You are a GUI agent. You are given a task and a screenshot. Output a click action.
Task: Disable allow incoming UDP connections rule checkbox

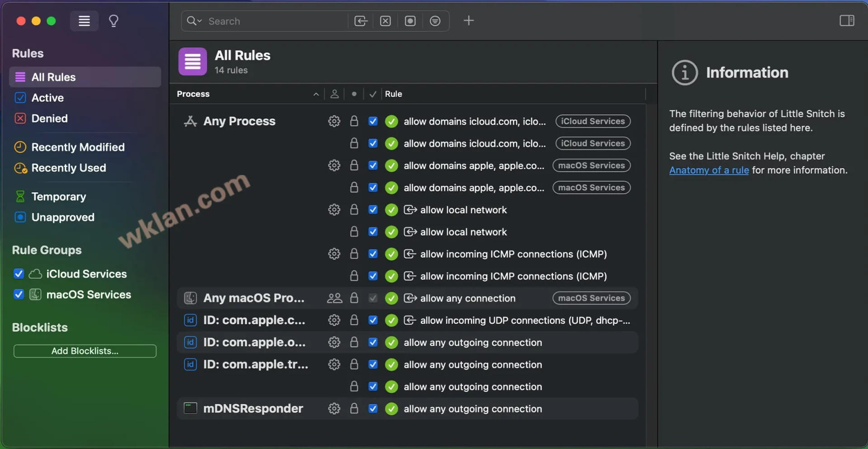click(x=373, y=320)
